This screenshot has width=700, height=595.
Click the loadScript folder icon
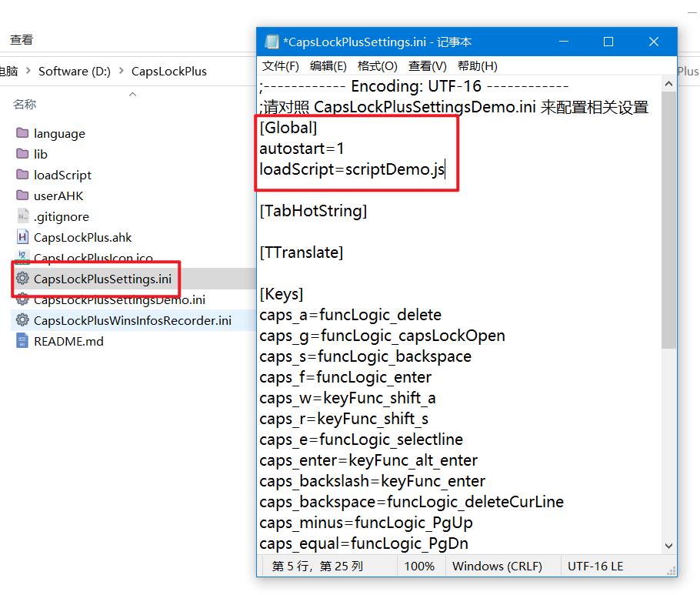22,175
